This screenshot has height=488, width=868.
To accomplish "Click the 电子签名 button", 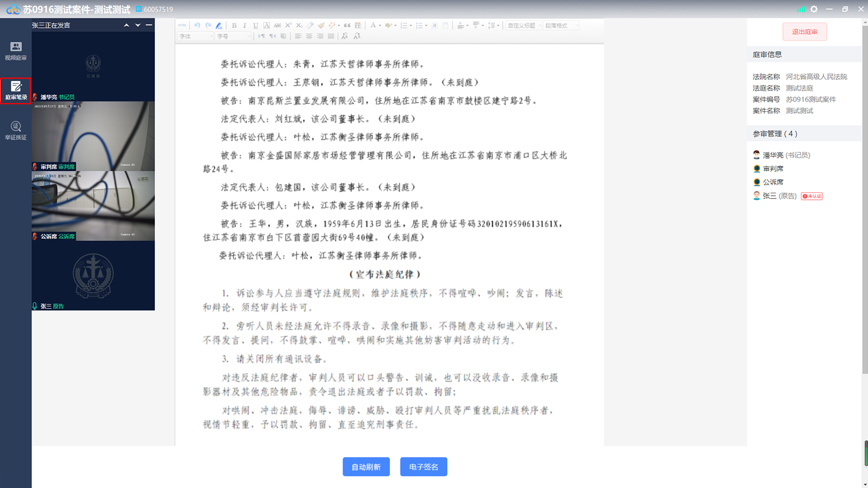I will click(x=424, y=467).
